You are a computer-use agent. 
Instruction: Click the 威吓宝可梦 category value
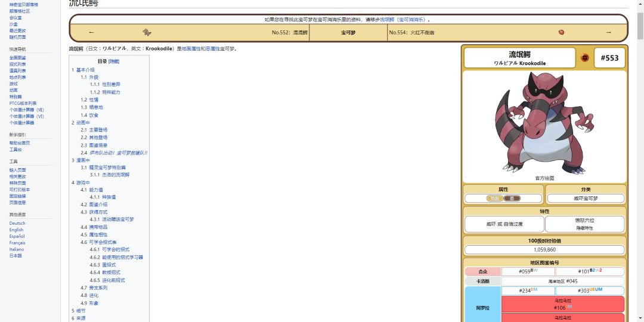click(586, 199)
